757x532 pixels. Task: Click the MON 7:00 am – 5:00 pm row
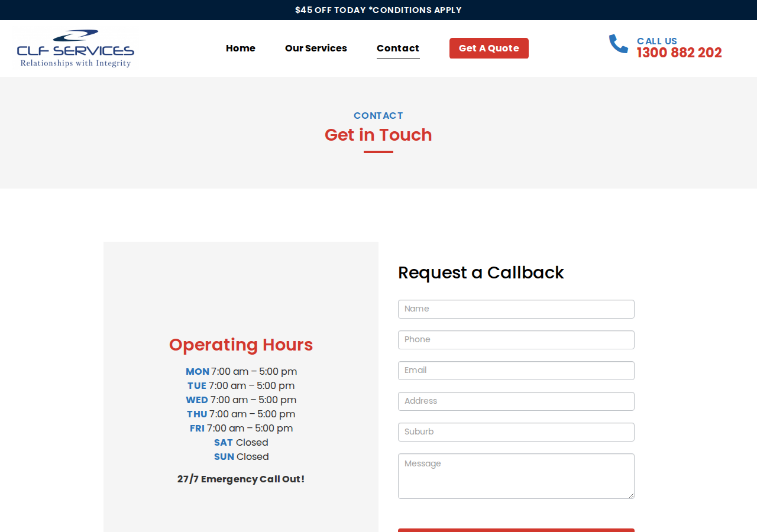[x=241, y=372]
